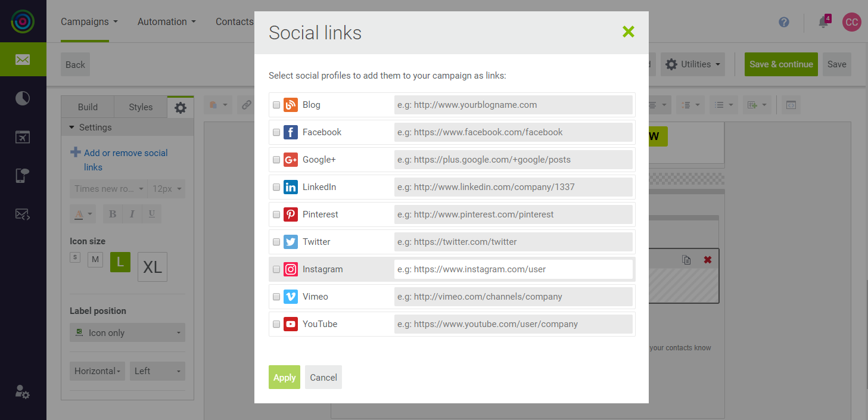Click the Facebook URL input field

[514, 132]
